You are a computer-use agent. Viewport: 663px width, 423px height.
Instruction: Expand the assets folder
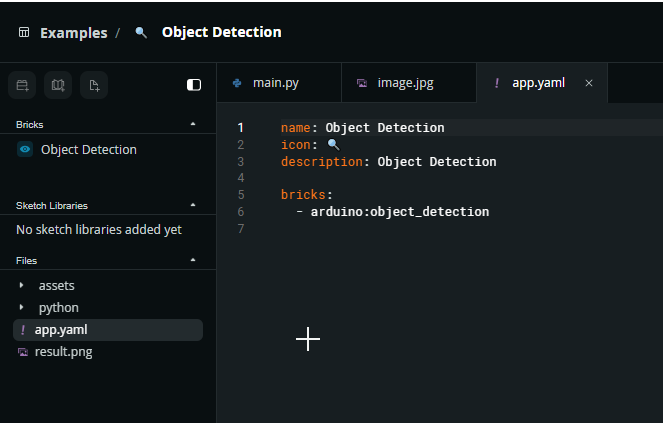tap(21, 286)
